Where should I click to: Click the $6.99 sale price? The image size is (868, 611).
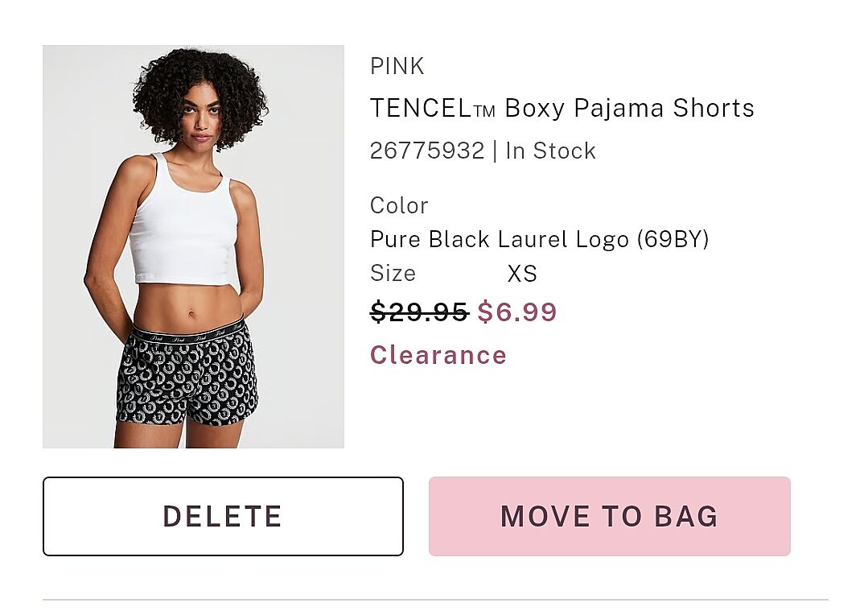517,312
